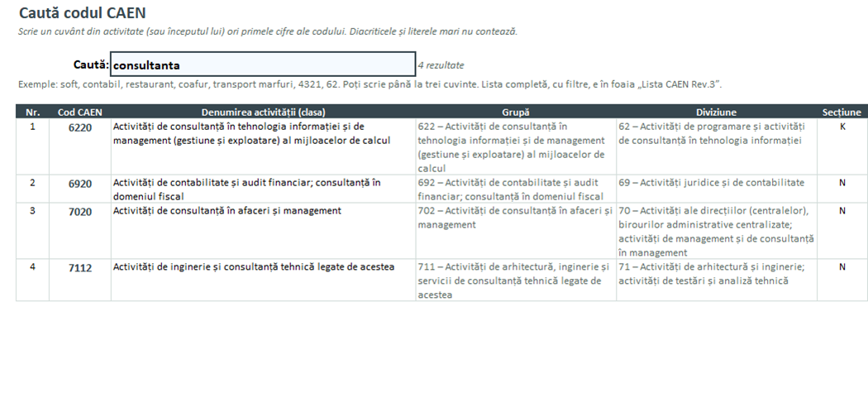Click section N cell for code 7112
The height and width of the screenshot is (417, 868).
(842, 280)
